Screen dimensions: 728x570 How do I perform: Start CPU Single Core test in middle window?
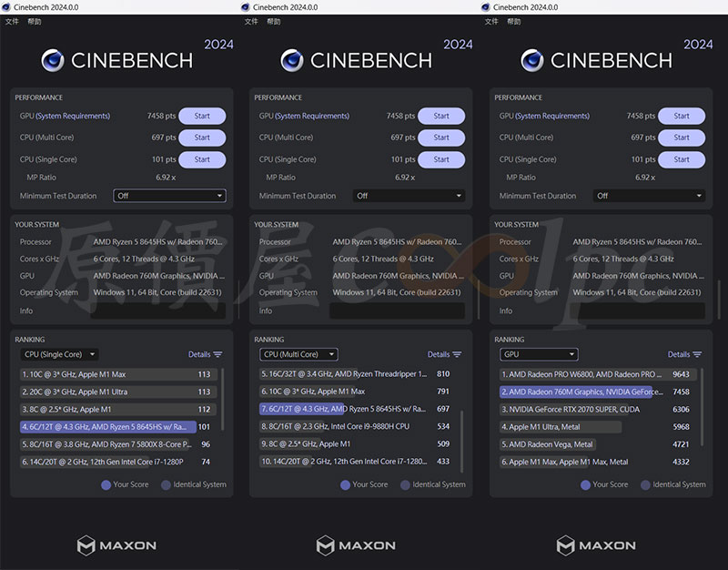tap(441, 159)
